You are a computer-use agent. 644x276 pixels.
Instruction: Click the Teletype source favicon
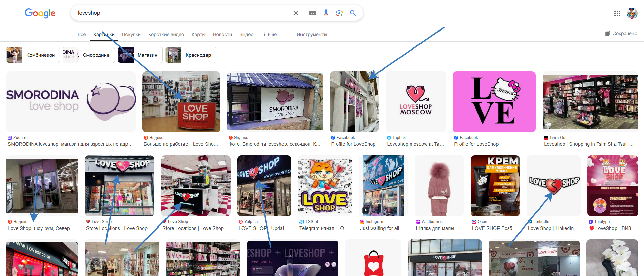point(591,222)
